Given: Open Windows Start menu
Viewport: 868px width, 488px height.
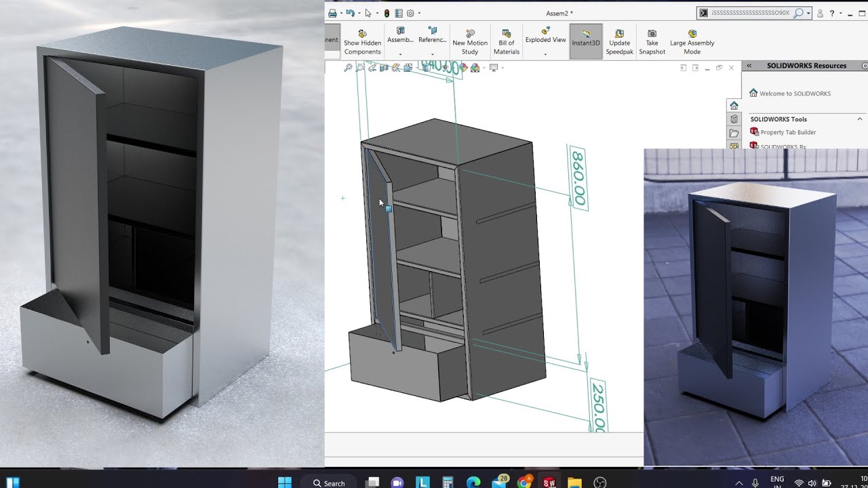Looking at the screenshot, I should (x=284, y=482).
